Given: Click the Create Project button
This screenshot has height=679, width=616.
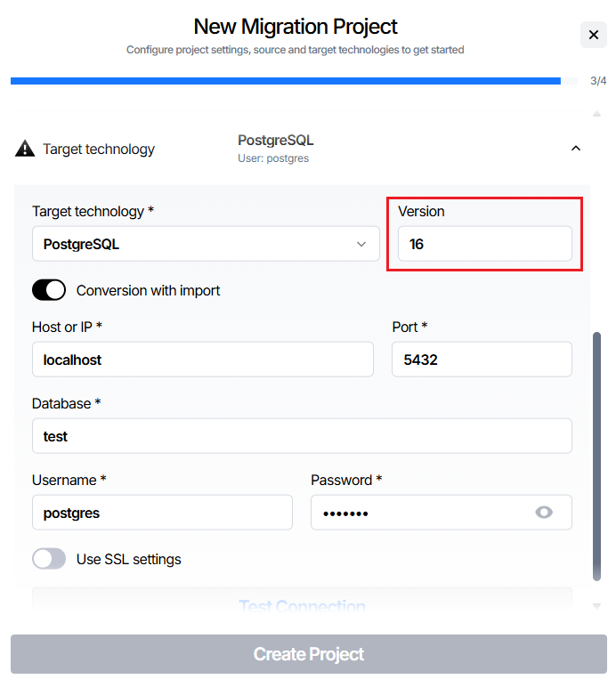Looking at the screenshot, I should 308,654.
